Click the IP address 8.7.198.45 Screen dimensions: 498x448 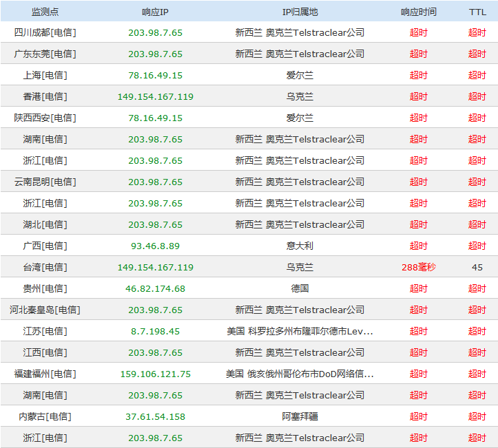[155, 331]
